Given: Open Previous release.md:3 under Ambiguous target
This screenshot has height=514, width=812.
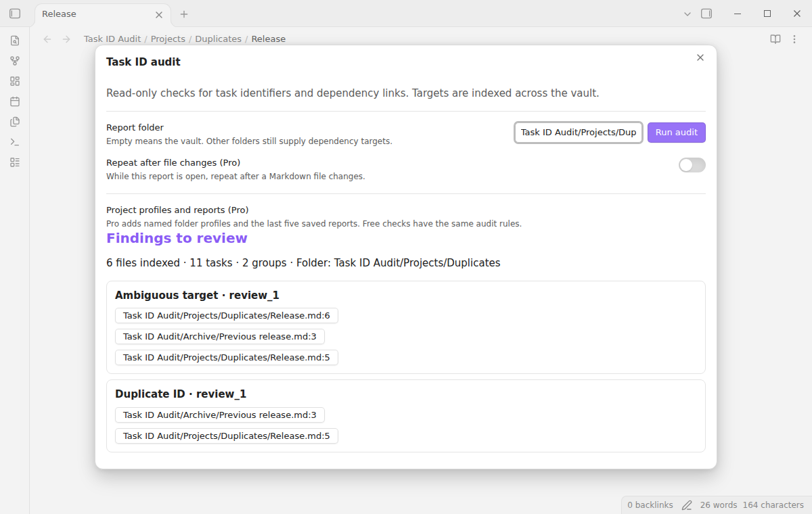Looking at the screenshot, I should pyautogui.click(x=220, y=337).
